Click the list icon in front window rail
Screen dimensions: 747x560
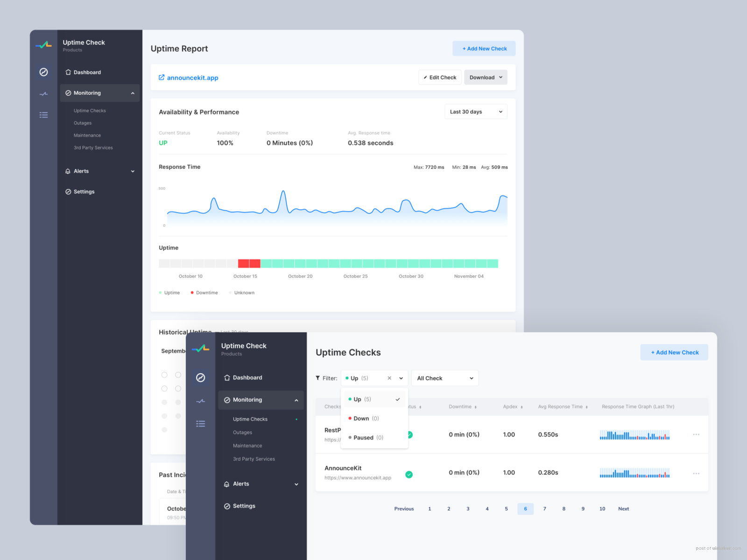[200, 424]
